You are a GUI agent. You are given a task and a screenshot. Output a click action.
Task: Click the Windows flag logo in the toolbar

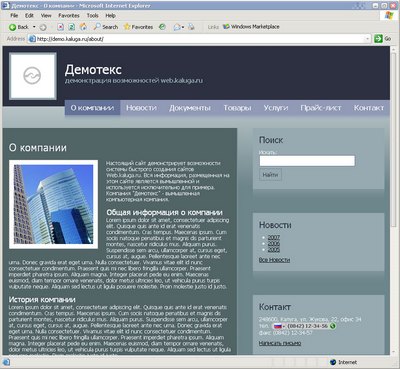tap(389, 16)
